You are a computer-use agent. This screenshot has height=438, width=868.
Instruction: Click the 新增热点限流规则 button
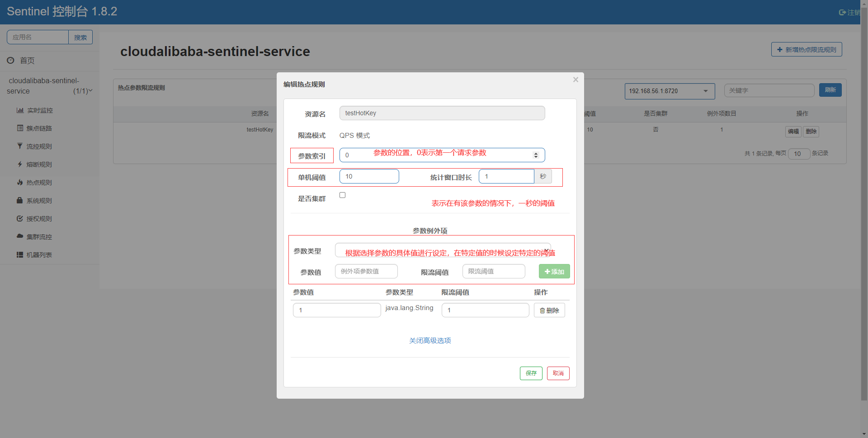[x=807, y=50]
